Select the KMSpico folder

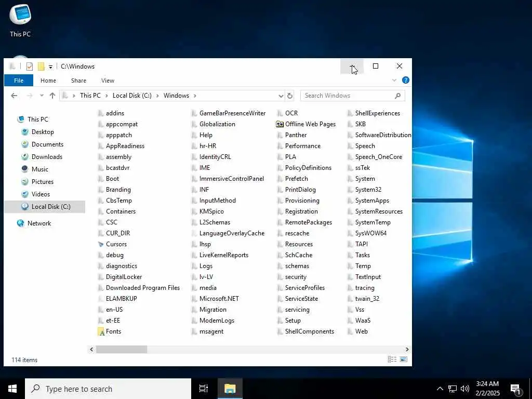[x=208, y=211]
